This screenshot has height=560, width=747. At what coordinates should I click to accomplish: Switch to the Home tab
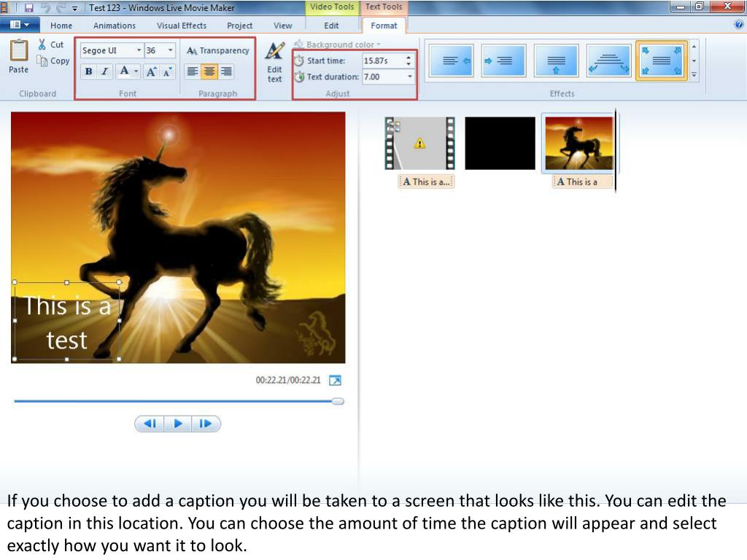click(61, 26)
